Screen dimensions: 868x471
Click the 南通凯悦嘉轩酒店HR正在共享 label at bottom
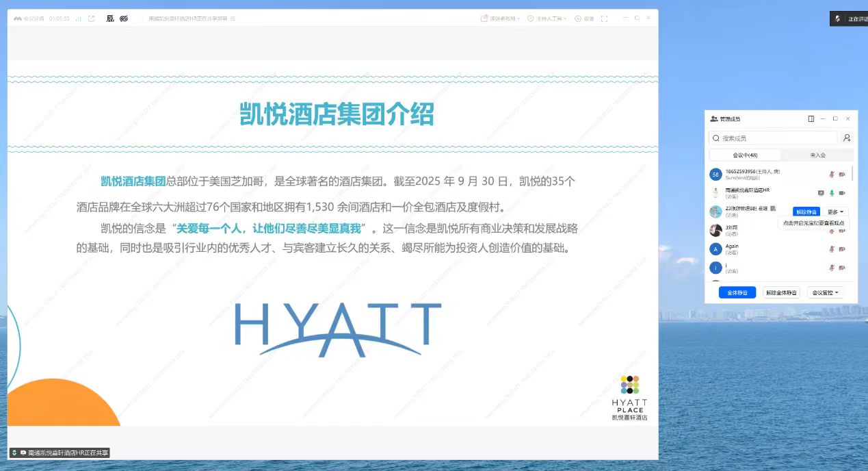pos(59,453)
